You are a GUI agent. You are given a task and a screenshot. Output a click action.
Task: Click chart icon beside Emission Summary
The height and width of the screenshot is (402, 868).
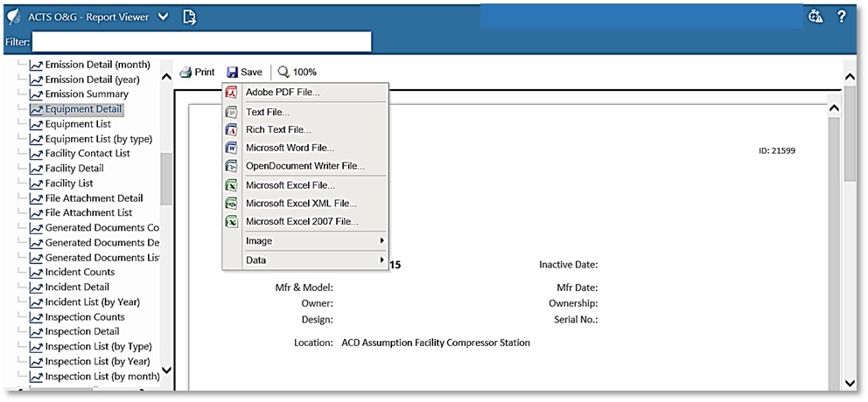click(x=36, y=94)
